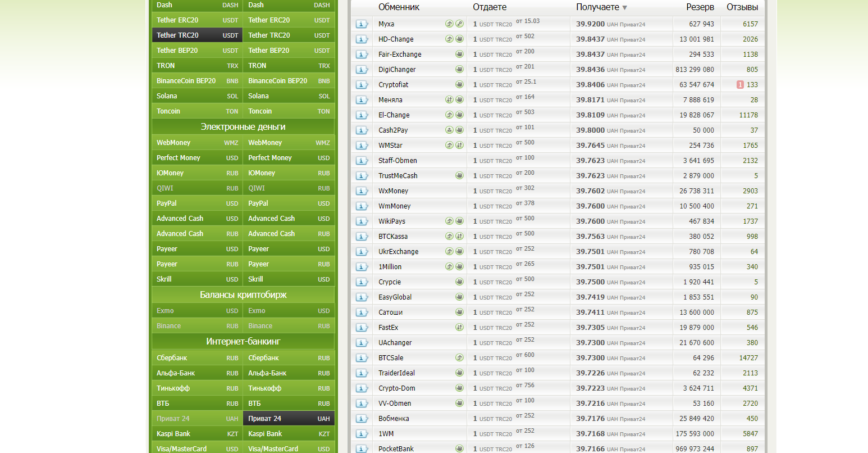Open the 14727 reviews for BTCSale
868x453 pixels.
click(x=748, y=358)
